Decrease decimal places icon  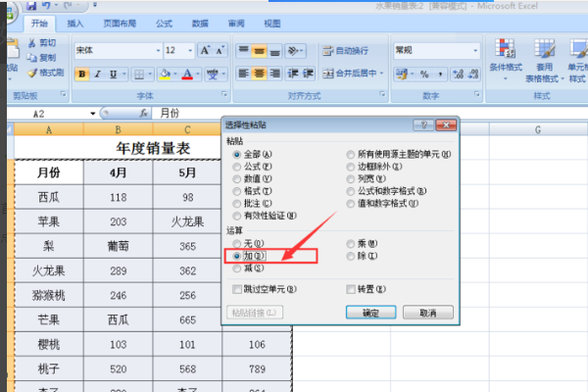[x=473, y=73]
